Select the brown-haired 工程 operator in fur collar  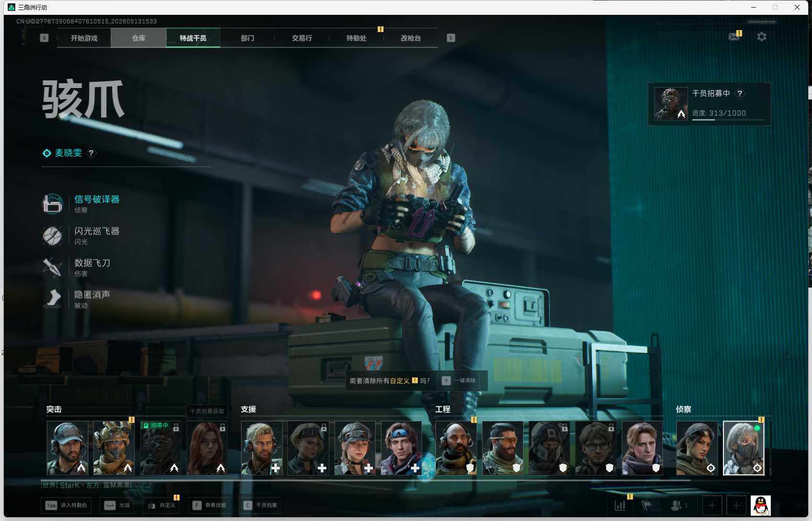click(x=642, y=448)
